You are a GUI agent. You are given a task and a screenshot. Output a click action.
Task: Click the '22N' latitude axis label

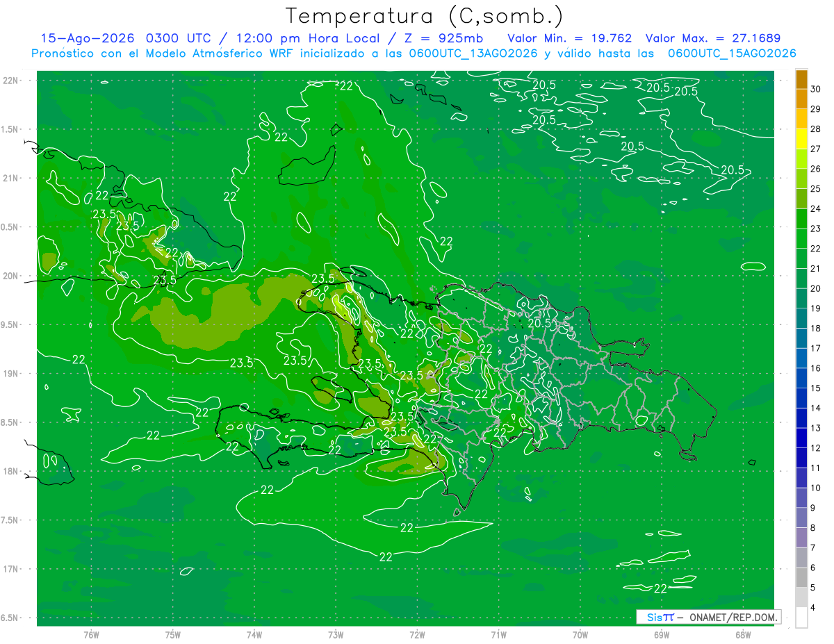coord(11,81)
